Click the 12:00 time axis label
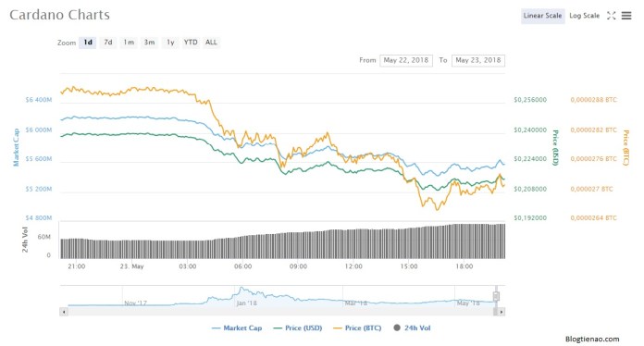The height and width of the screenshot is (346, 644). [353, 266]
